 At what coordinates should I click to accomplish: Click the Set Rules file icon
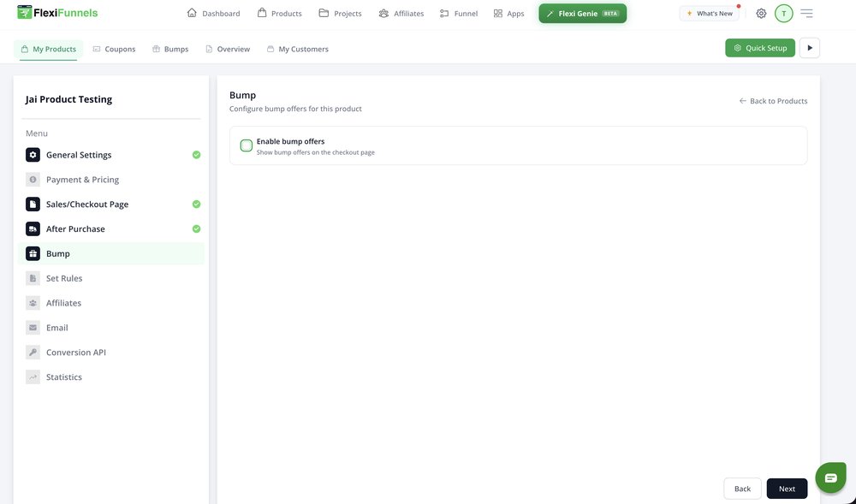tap(33, 278)
